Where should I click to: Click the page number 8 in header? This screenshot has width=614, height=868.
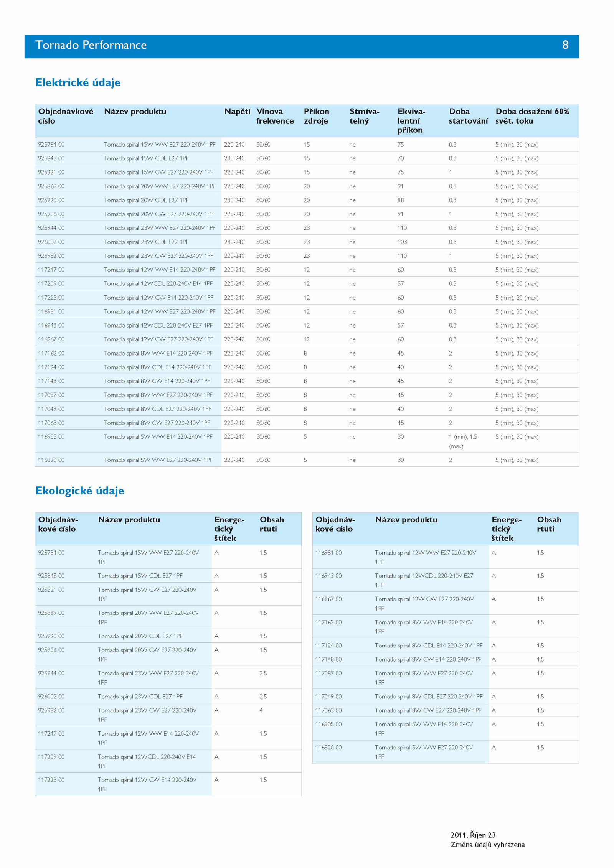tap(565, 45)
